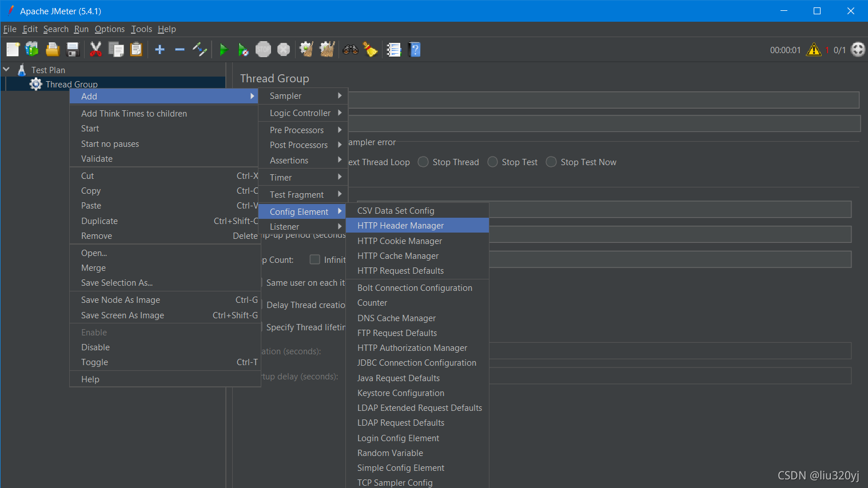The width and height of the screenshot is (868, 488).
Task: Choose HTTP Request Defaults
Action: click(x=417, y=270)
